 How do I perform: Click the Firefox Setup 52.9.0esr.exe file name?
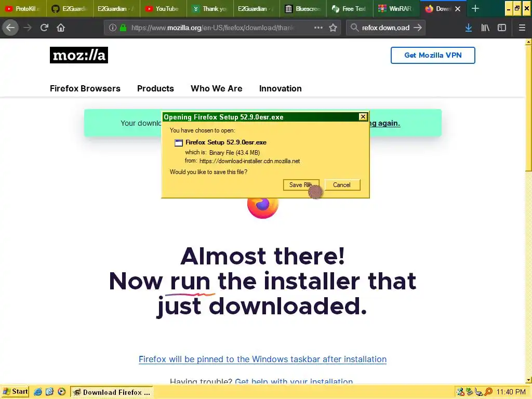(226, 142)
